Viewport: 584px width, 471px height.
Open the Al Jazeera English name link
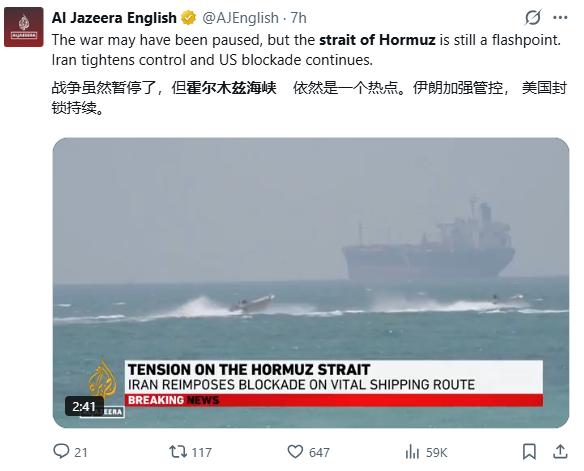(114, 17)
